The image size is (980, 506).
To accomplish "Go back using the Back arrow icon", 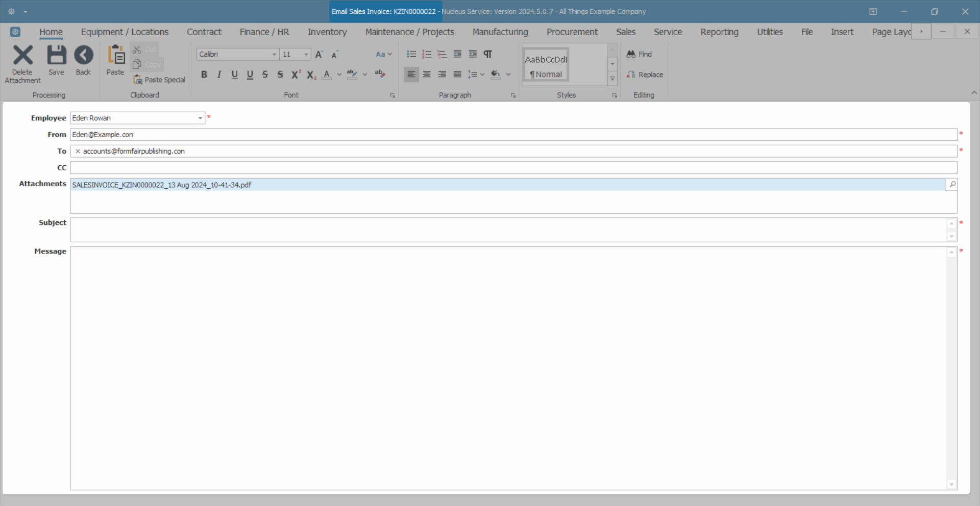I will [83, 55].
